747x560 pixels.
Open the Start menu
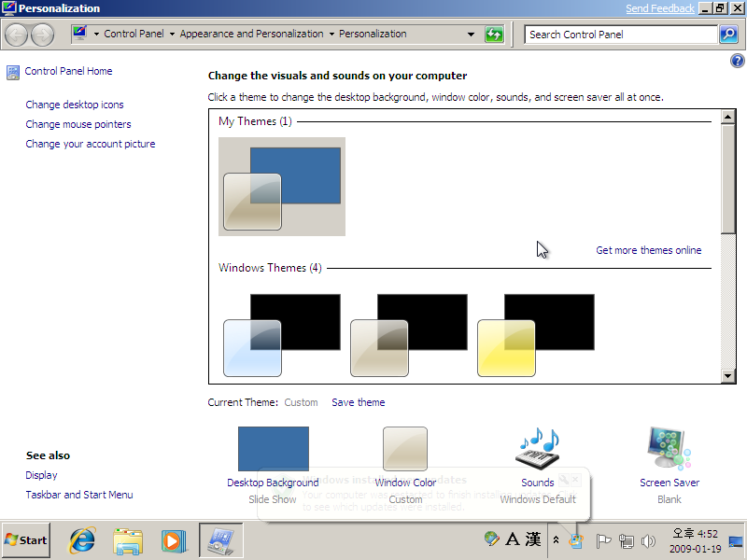point(26,540)
